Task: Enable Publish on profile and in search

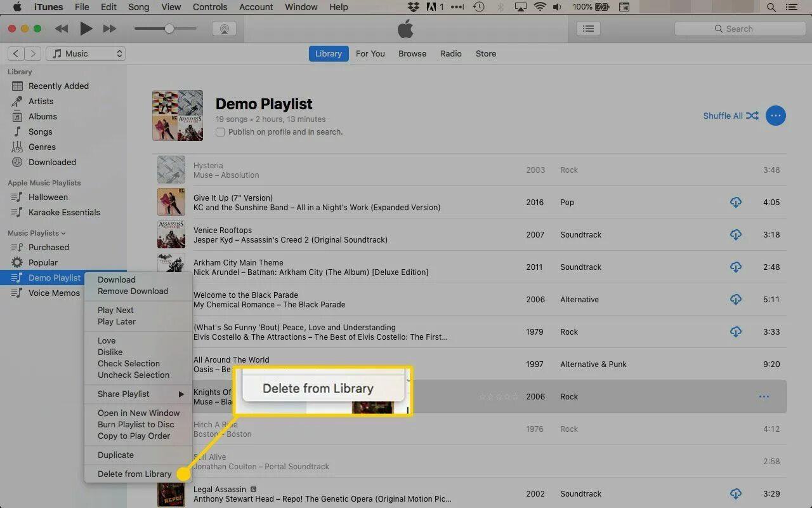Action: tap(220, 132)
